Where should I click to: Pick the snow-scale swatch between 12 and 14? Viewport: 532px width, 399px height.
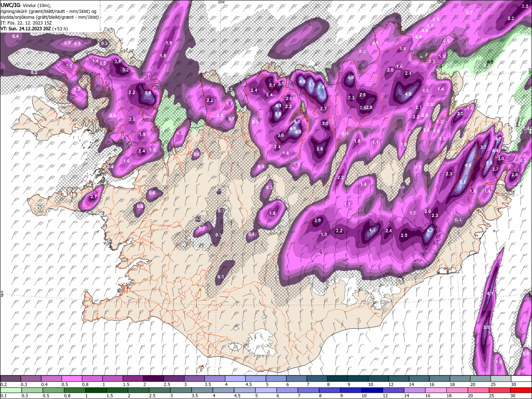pyautogui.click(x=398, y=378)
